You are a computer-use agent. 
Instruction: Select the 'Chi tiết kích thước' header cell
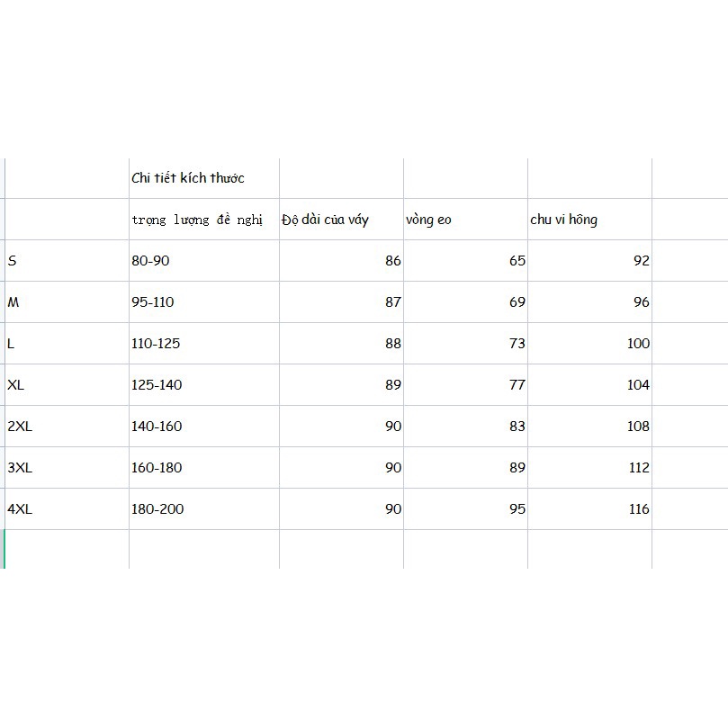click(204, 178)
